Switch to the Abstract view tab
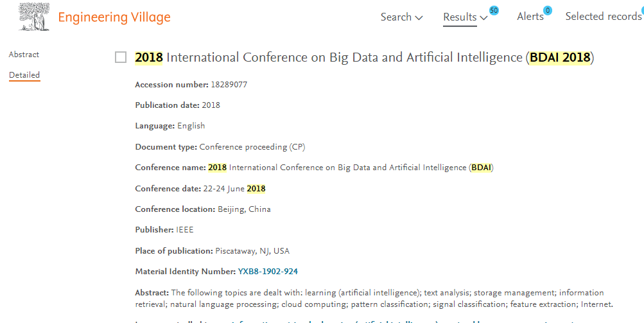Image resolution: width=644 pixels, height=323 pixels. [x=24, y=55]
